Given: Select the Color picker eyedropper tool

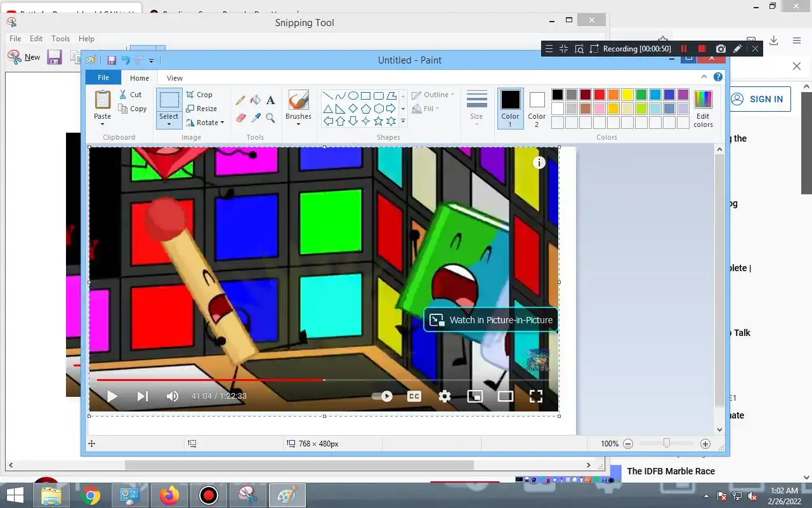Looking at the screenshot, I should [x=256, y=117].
